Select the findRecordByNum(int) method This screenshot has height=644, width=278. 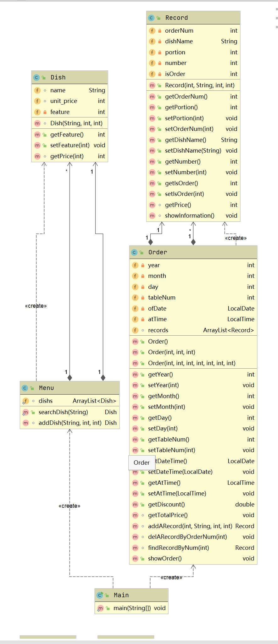pos(193,548)
